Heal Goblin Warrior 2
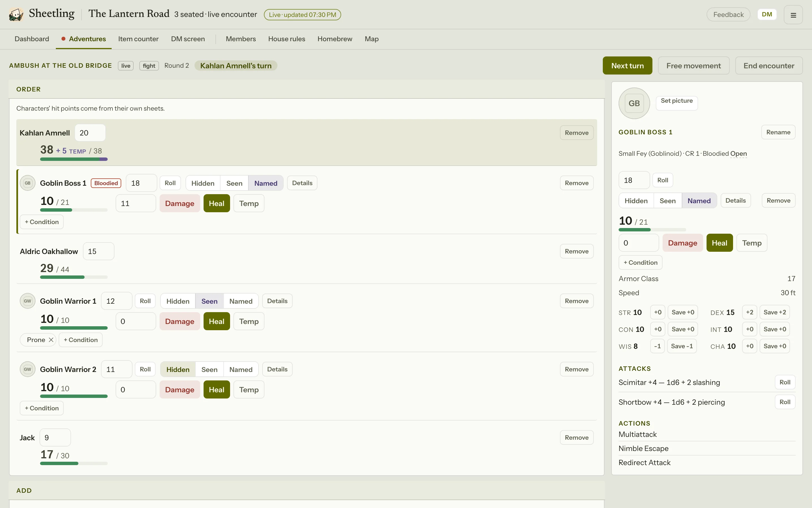 (217, 389)
